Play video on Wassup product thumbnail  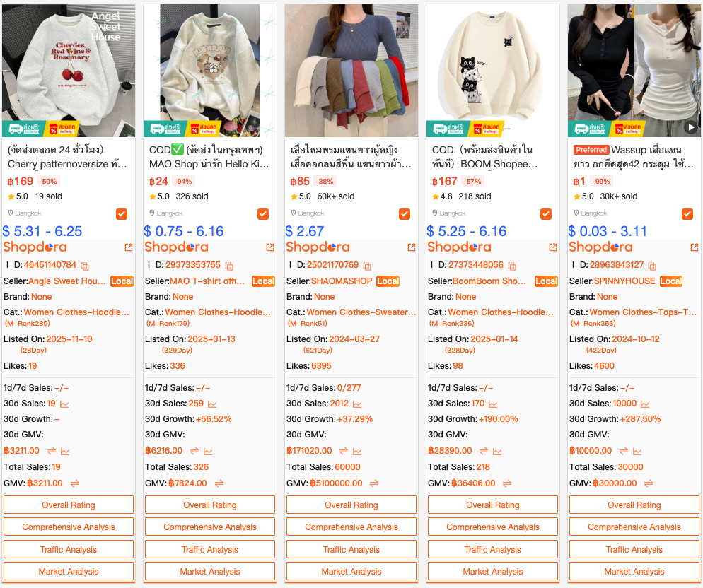coord(691,128)
